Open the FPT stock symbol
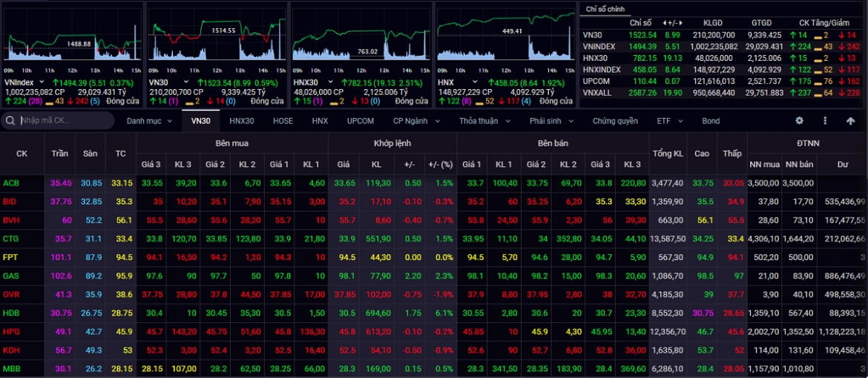Screen dimensions: 868x378 tap(10, 257)
